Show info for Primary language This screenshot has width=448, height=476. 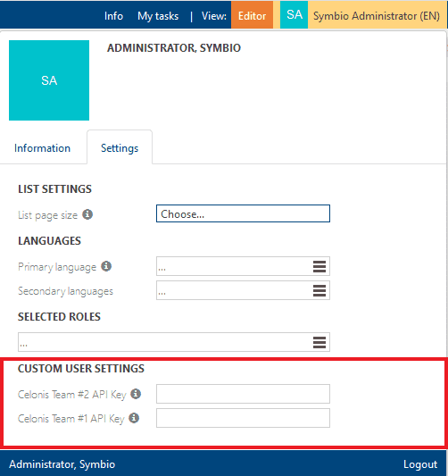pos(106,266)
